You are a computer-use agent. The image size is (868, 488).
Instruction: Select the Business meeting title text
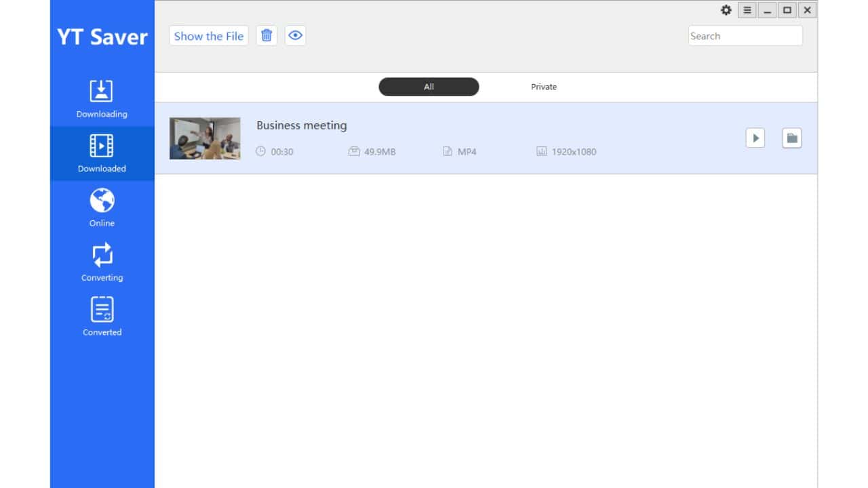pyautogui.click(x=302, y=125)
